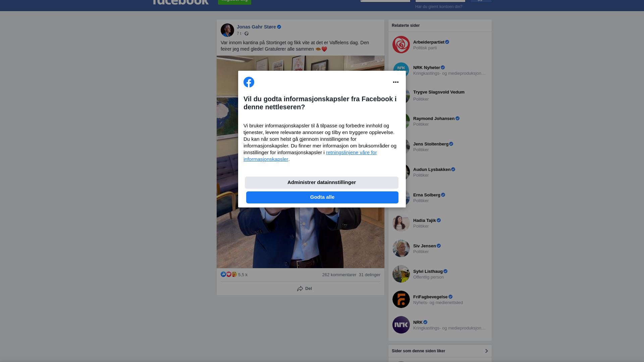Open FriFagbevegelse page link
This screenshot has width=644, height=362.
click(x=430, y=297)
